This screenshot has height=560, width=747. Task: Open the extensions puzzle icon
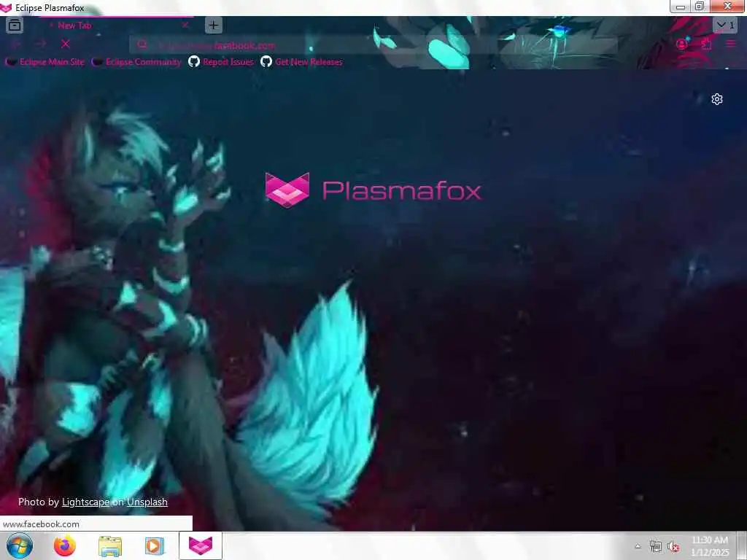click(706, 44)
